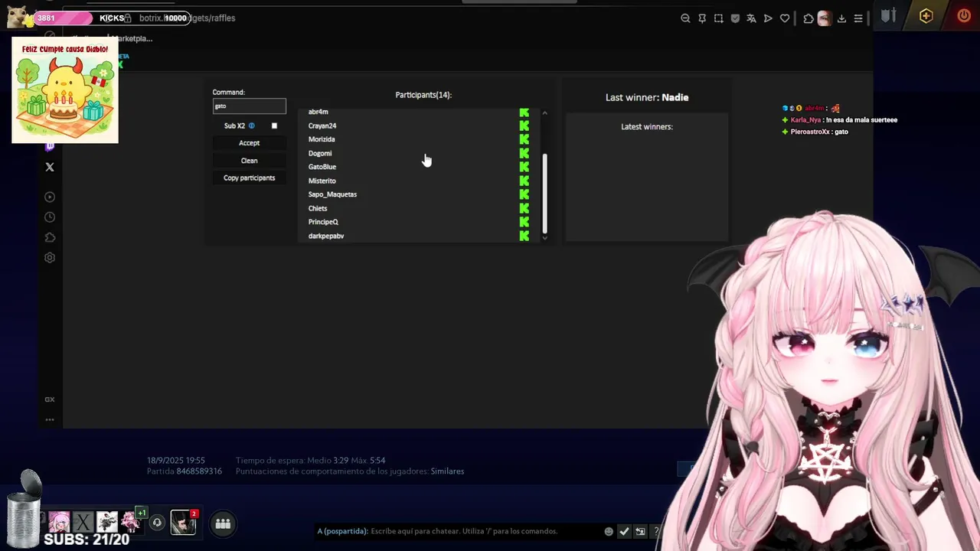Click the ad blocker shield icon
980x551 pixels.
[x=735, y=18]
